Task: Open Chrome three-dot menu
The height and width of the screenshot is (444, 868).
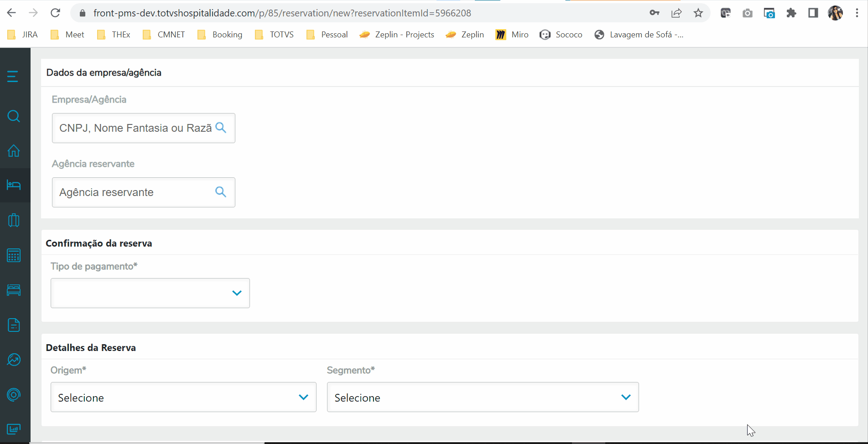Action: pyautogui.click(x=857, y=13)
